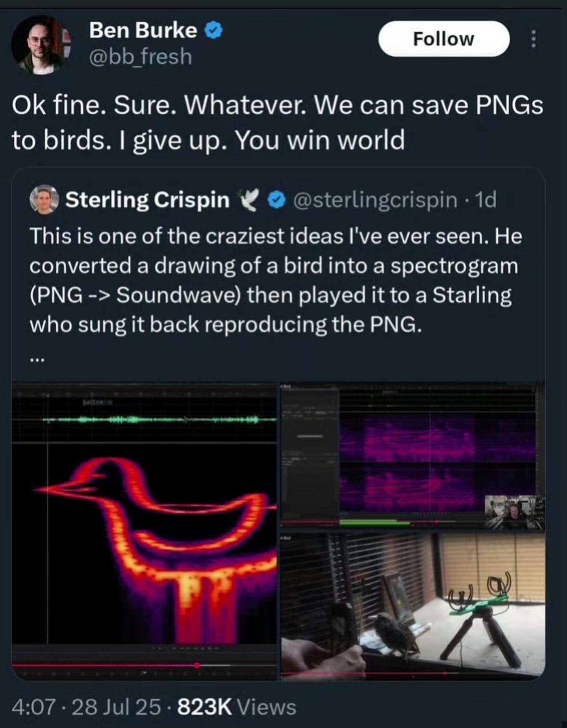Click the Follow button
Image resolution: width=567 pixels, height=728 pixels.
pos(444,39)
